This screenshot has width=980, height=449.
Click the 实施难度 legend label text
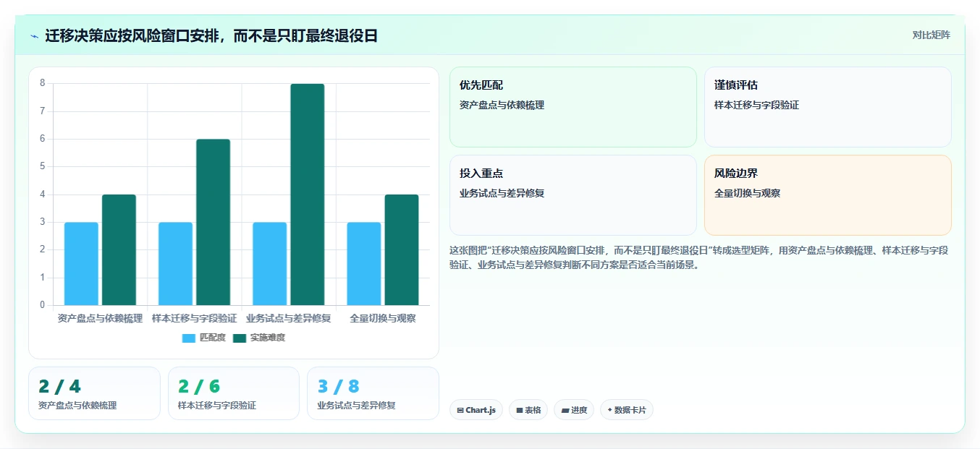268,338
